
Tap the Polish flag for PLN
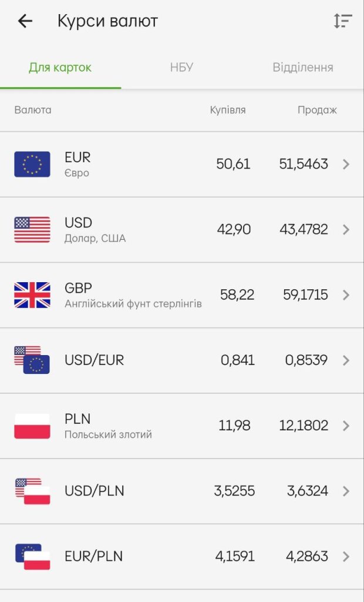pyautogui.click(x=32, y=426)
